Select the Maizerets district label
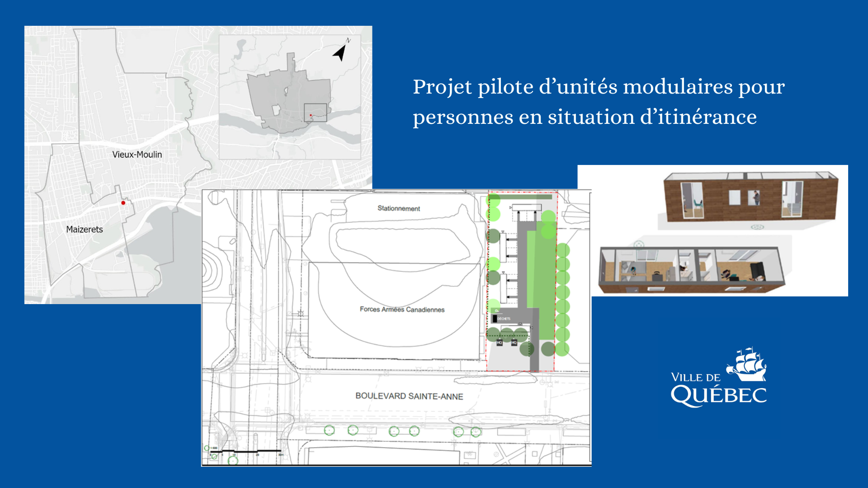This screenshot has height=488, width=868. point(85,230)
